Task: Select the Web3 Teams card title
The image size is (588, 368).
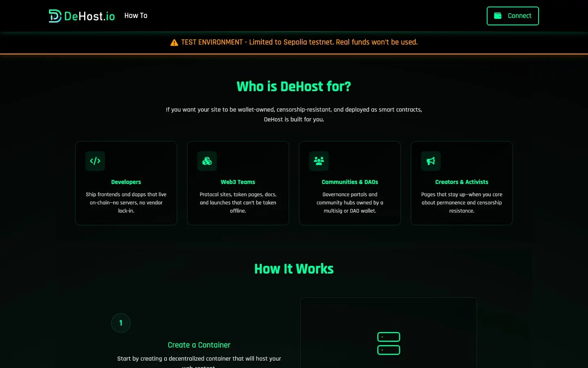Action: 238,182
